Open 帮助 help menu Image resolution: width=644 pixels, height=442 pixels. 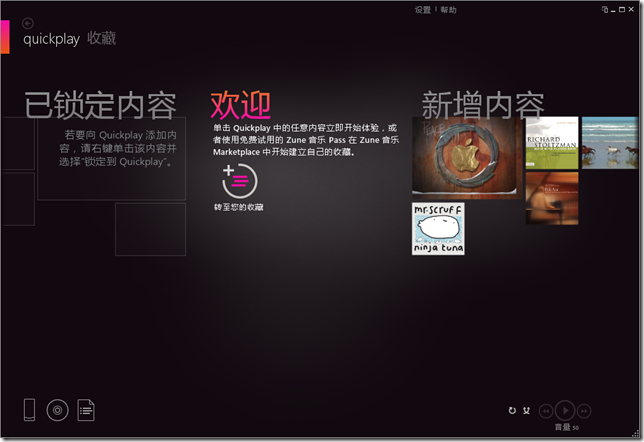tap(448, 10)
